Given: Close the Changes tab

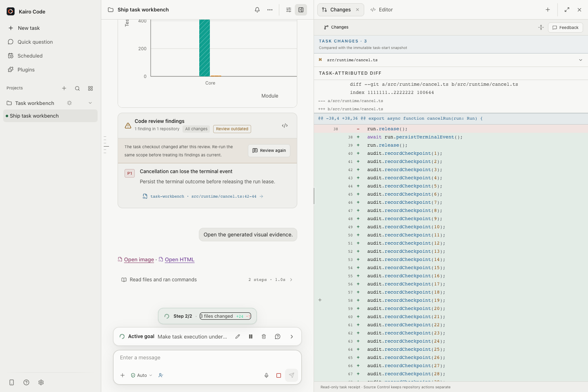Looking at the screenshot, I should click(x=358, y=10).
